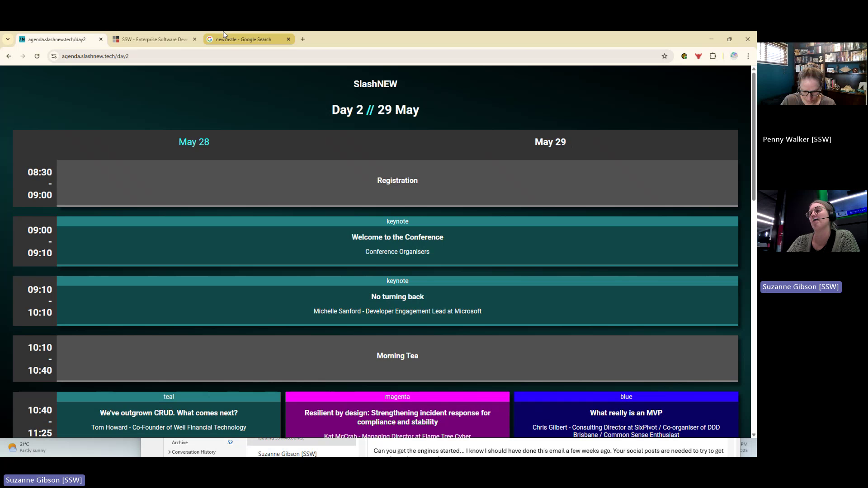Close the SSW Enterprise Software tab
This screenshot has width=868, height=488.
coord(195,39)
